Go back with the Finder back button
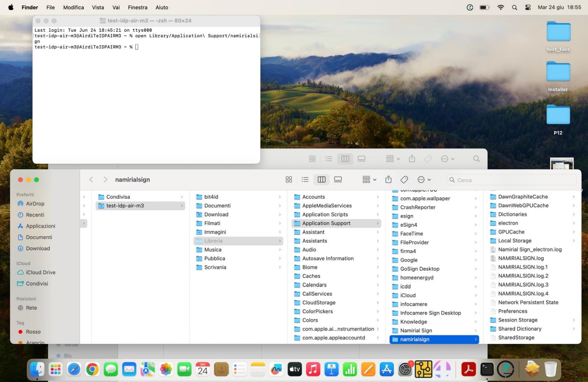The width and height of the screenshot is (588, 382). [91, 179]
